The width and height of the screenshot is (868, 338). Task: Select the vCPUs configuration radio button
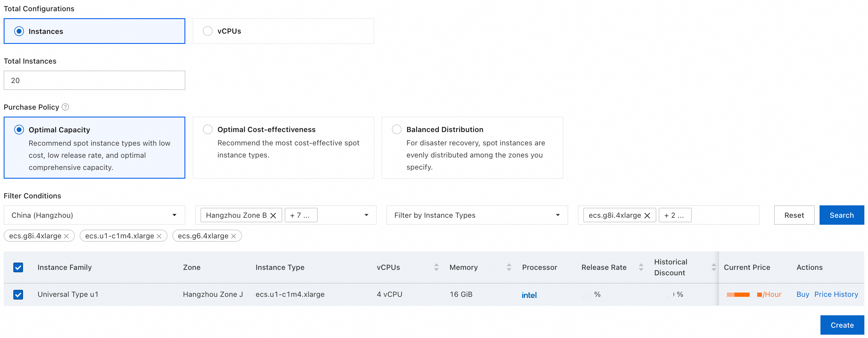coord(207,31)
